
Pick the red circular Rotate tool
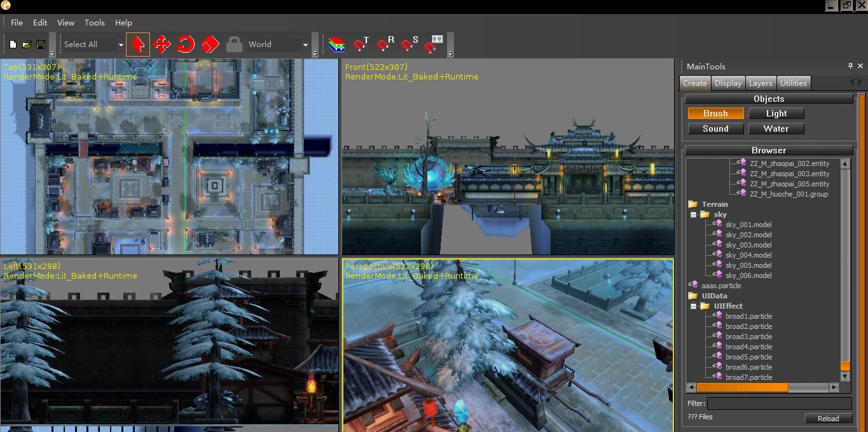pos(186,45)
